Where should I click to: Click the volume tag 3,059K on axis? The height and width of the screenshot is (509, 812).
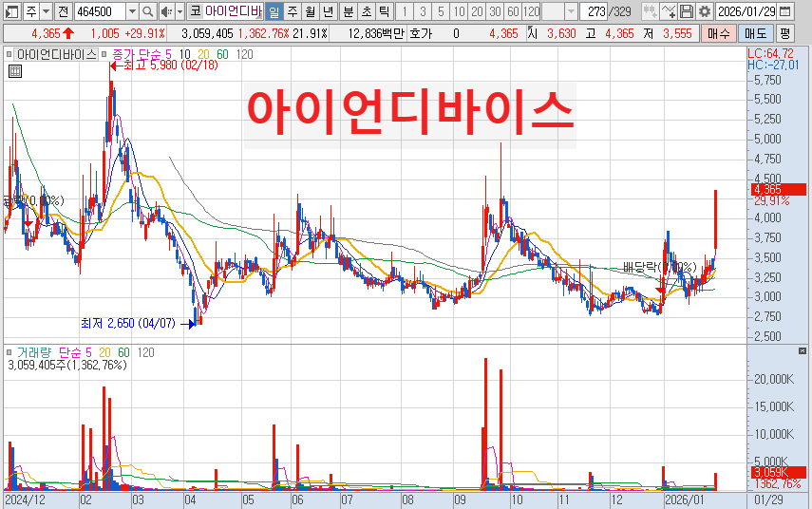coord(779,472)
